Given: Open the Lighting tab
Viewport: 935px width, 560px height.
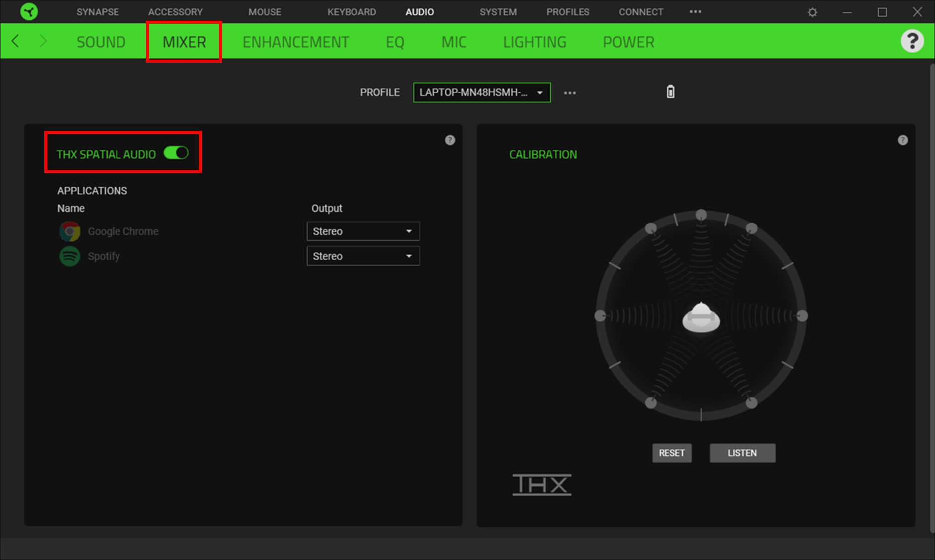Looking at the screenshot, I should [x=534, y=42].
